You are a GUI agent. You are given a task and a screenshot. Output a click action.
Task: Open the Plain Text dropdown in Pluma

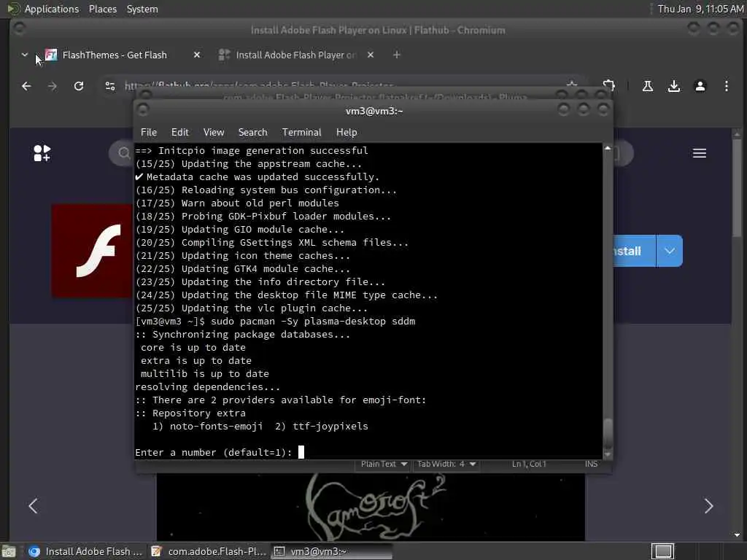point(384,464)
